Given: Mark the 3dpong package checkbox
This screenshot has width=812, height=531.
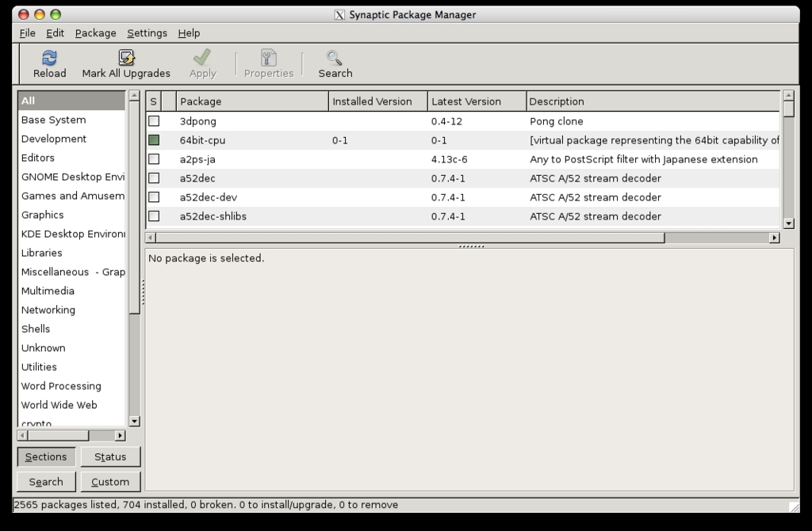Looking at the screenshot, I should click(x=154, y=121).
